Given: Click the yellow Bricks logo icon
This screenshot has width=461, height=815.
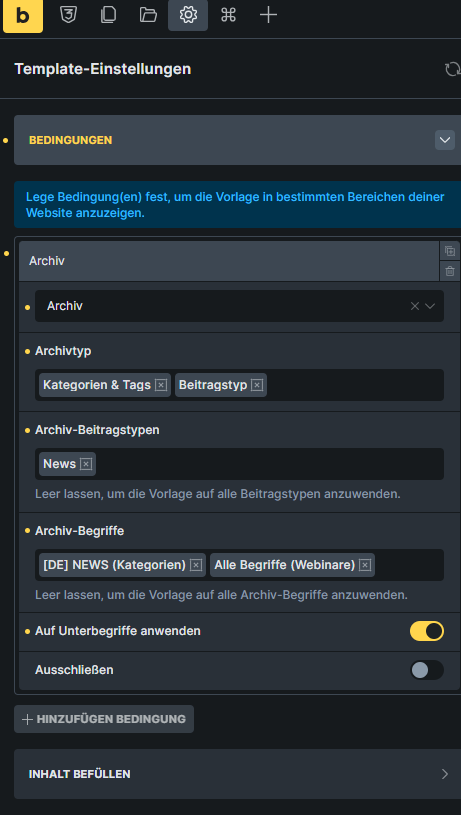Looking at the screenshot, I should tap(23, 16).
